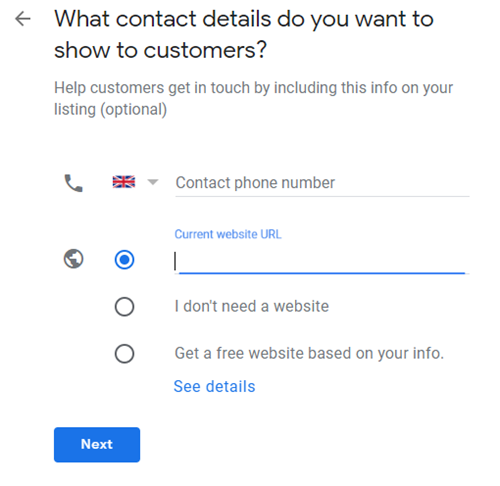This screenshot has width=500, height=486.
Task: Click into the website URL text field
Action: pos(322,261)
